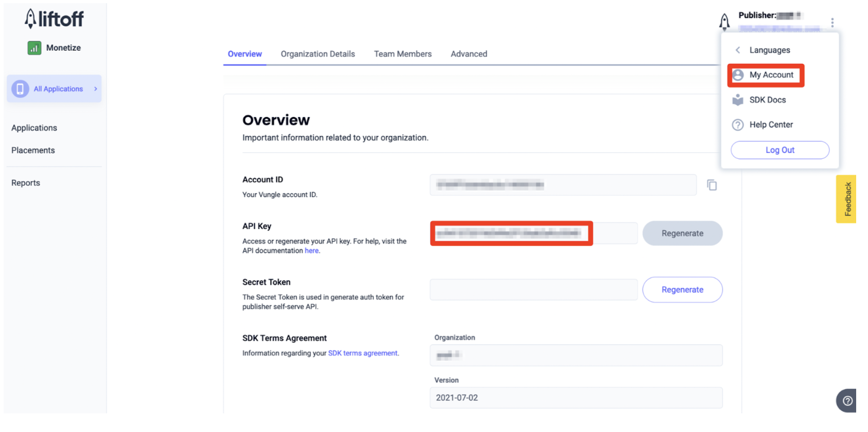Click the All Applications label

coord(58,89)
